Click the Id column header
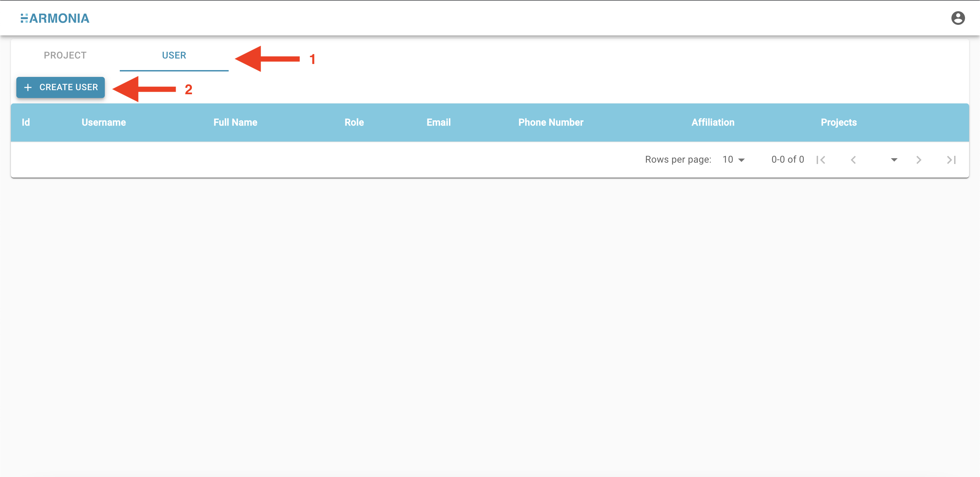Viewport: 980px width, 477px height. (26, 122)
